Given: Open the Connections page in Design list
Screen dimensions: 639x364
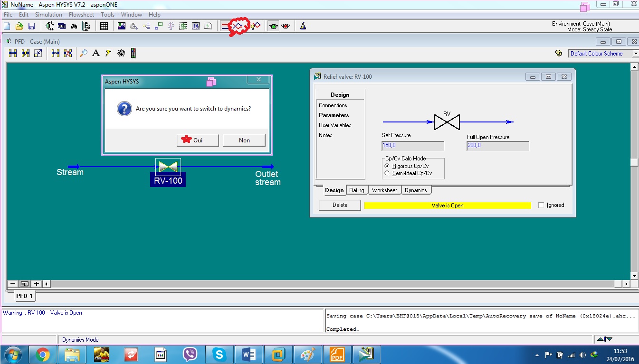Looking at the screenshot, I should coord(333,105).
